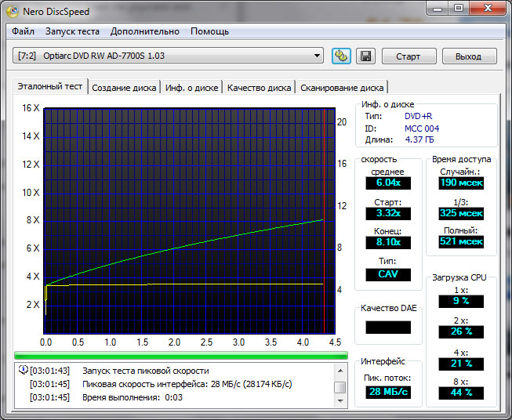Open the Запуск теста menu

72,31
